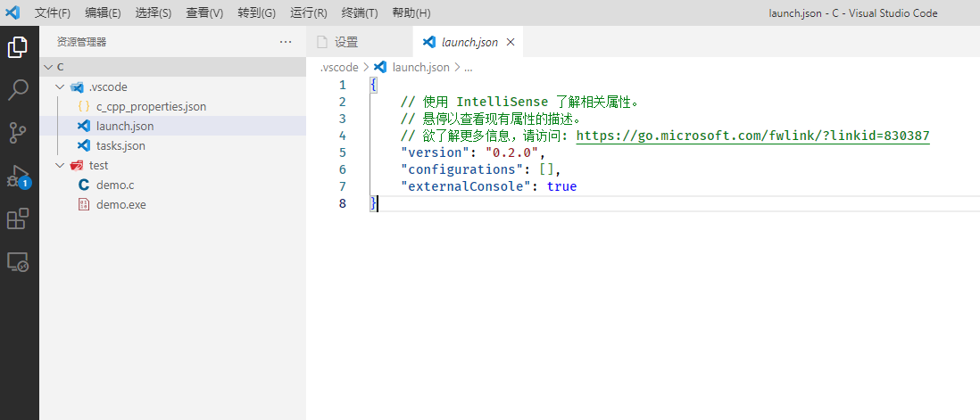The image size is (980, 420).
Task: Collapse the .vscode folder chevron
Action: pos(60,87)
